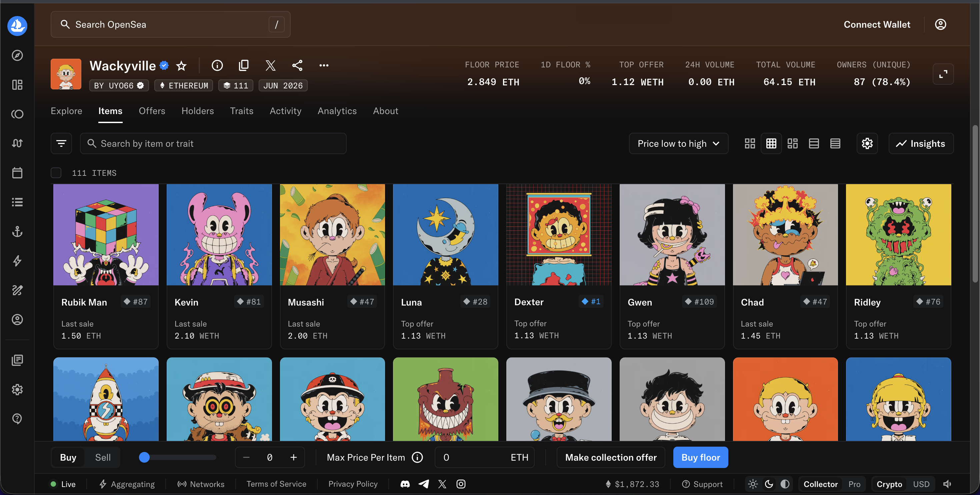Open the more options ellipsis menu
Image resolution: width=980 pixels, height=495 pixels.
(x=324, y=65)
